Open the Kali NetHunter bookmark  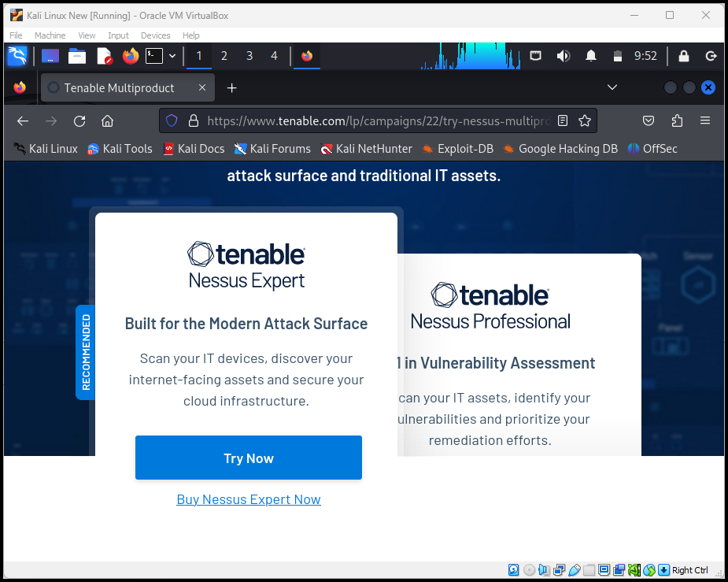366,149
